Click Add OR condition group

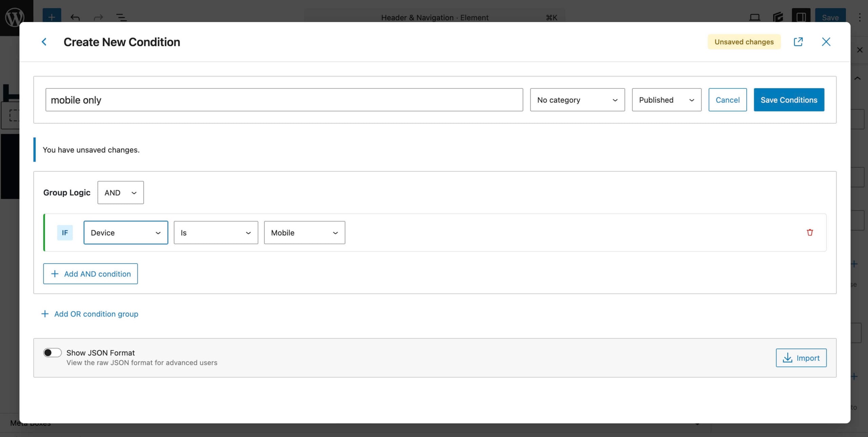point(90,314)
